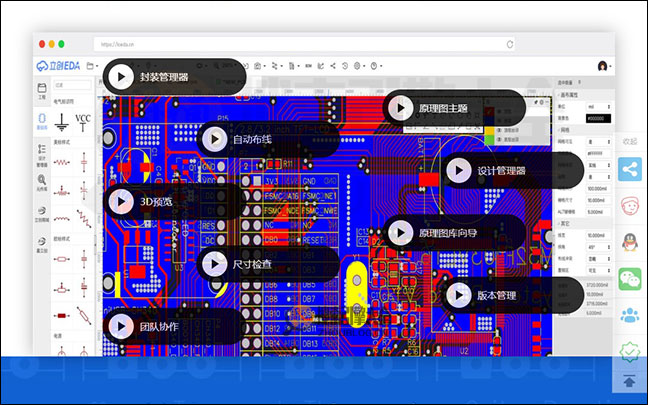Viewport: 648px width, 405px height.
Task: Click the blue share icon in sidebar
Action: (x=630, y=168)
